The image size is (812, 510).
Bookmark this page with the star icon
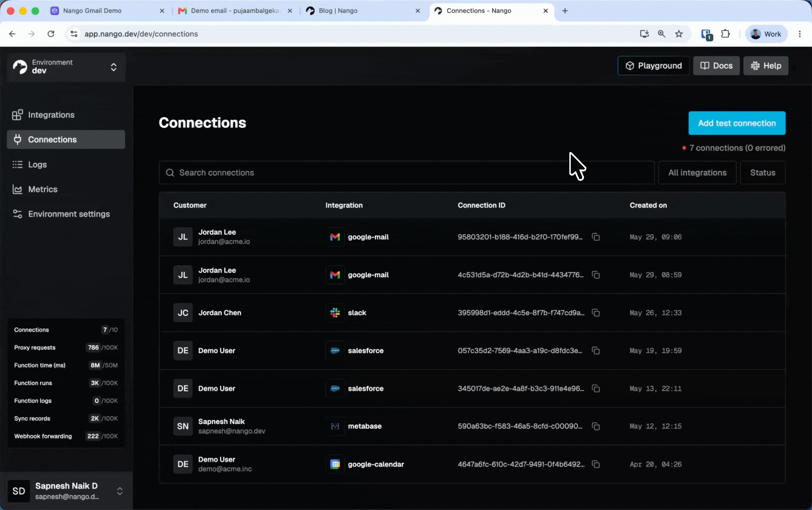tap(679, 34)
